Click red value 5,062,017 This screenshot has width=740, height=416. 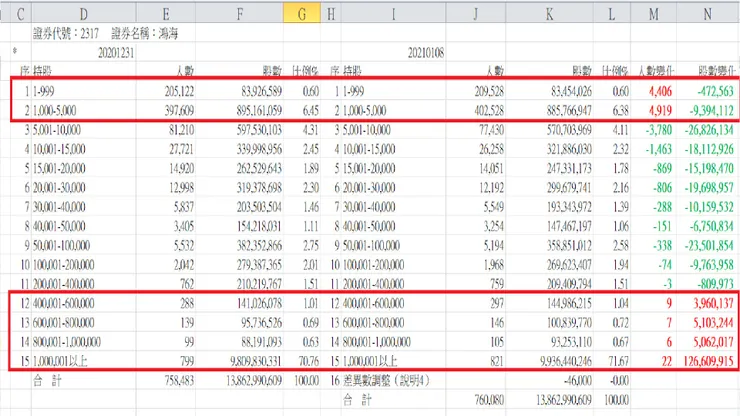pyautogui.click(x=714, y=342)
